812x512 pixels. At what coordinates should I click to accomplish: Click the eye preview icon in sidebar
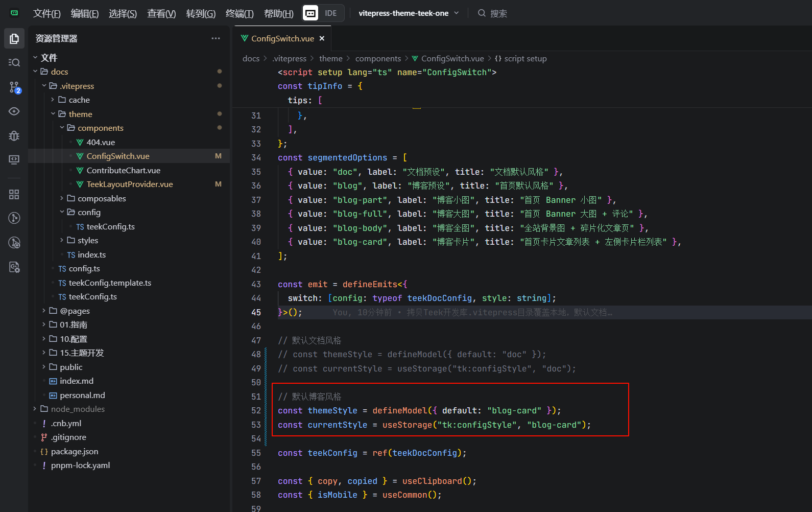click(14, 111)
